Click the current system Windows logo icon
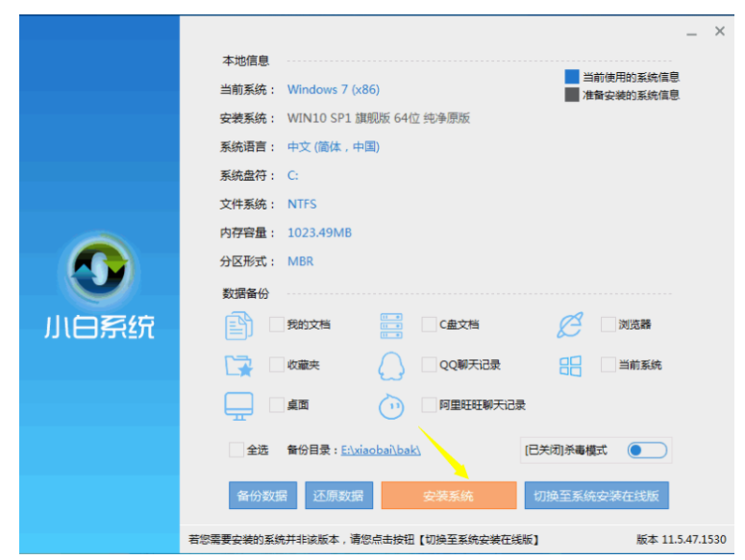The height and width of the screenshot is (560, 745). [x=570, y=366]
